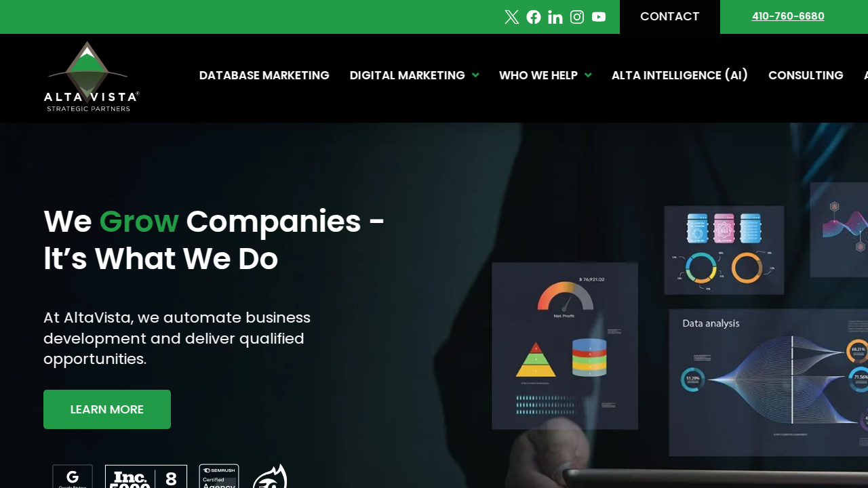Open the Alta Intelligence (AI) menu item

[679, 75]
